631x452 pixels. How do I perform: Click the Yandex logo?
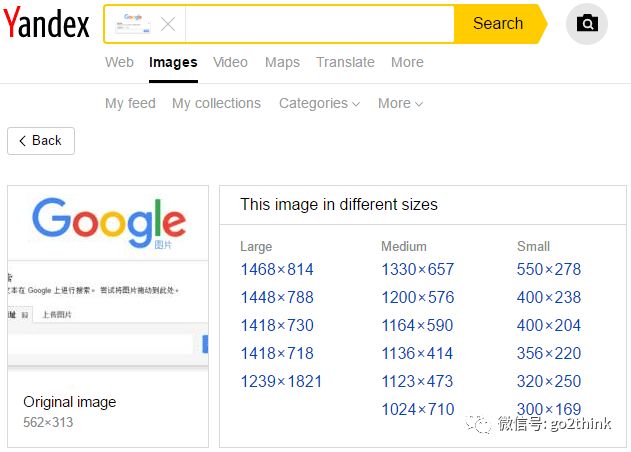coord(46,23)
